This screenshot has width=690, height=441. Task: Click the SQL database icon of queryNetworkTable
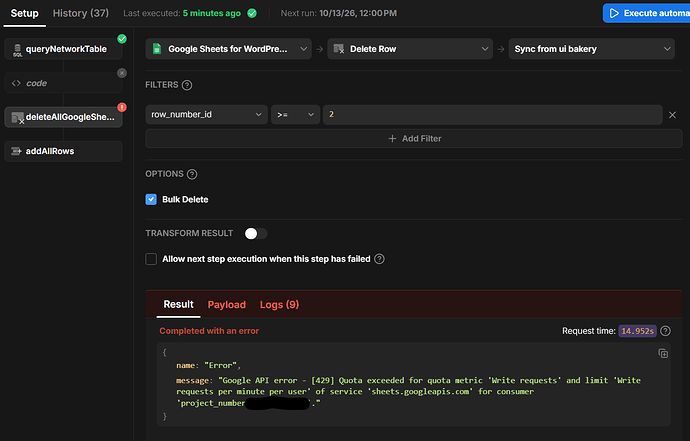pyautogui.click(x=17, y=50)
